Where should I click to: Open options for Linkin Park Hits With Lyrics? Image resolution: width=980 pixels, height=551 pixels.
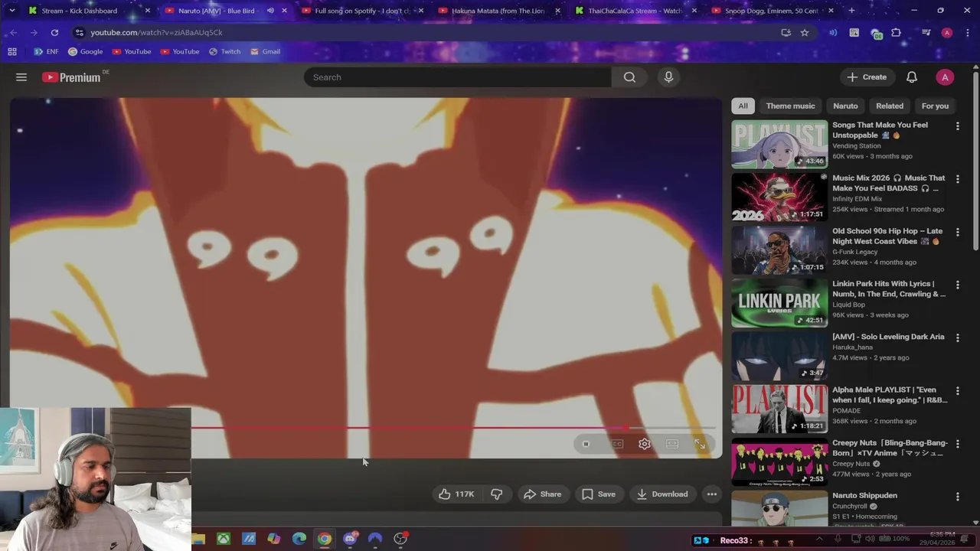tap(957, 284)
